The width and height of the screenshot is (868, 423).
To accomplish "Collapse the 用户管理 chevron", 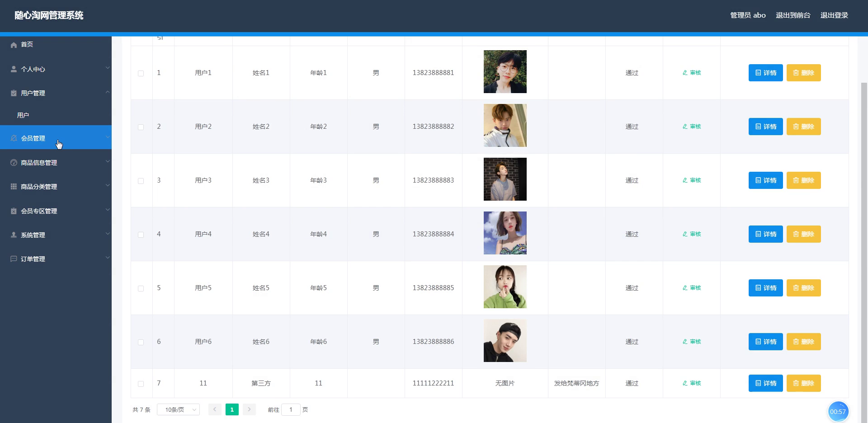I will pos(108,92).
